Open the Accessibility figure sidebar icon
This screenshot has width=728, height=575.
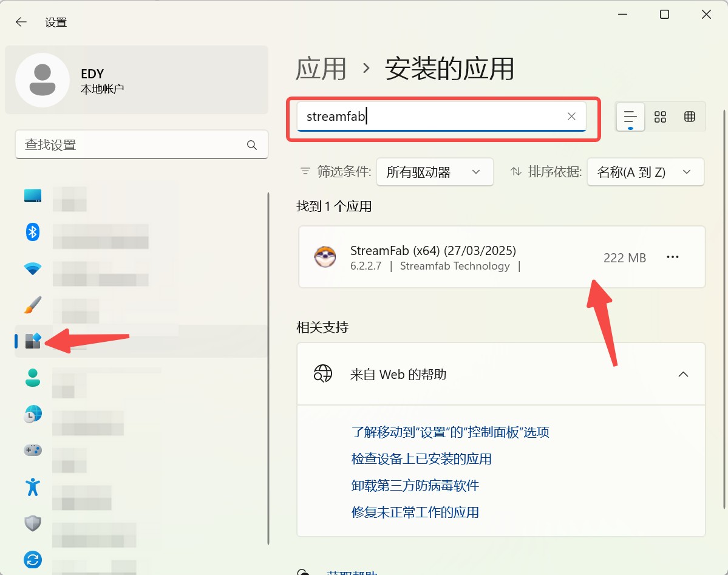pos(33,487)
